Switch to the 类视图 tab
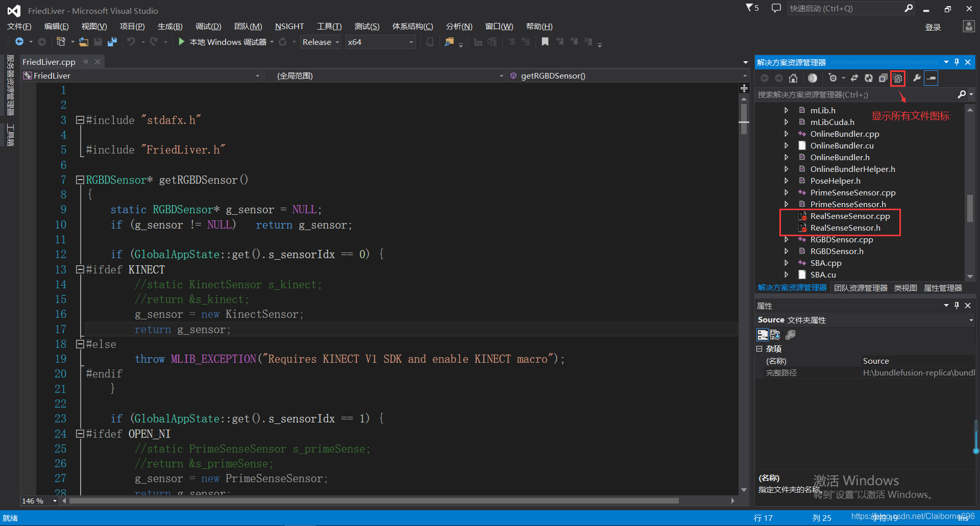Screen dimensions: 980x526 click(x=905, y=288)
